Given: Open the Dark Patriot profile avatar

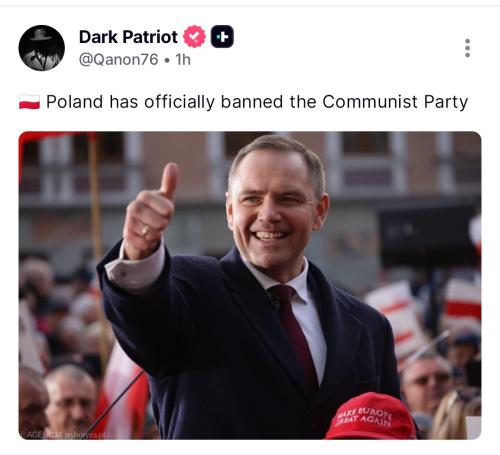Looking at the screenshot, I should (42, 48).
